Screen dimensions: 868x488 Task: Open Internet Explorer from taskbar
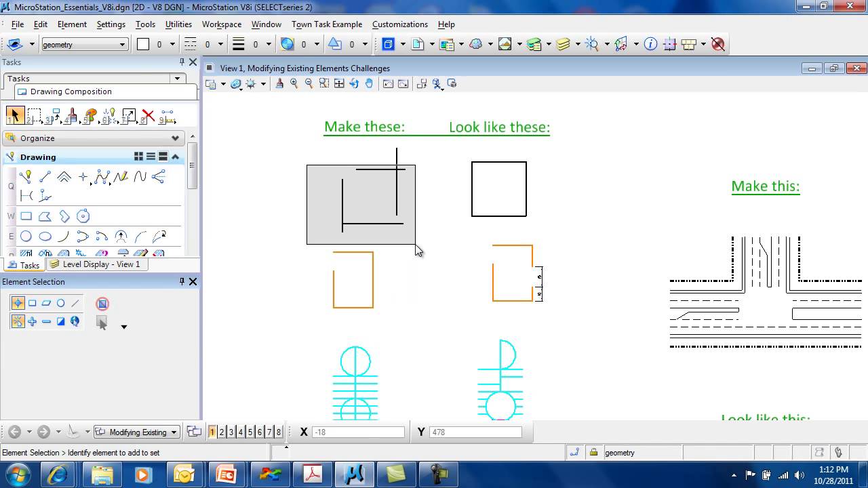(x=56, y=474)
